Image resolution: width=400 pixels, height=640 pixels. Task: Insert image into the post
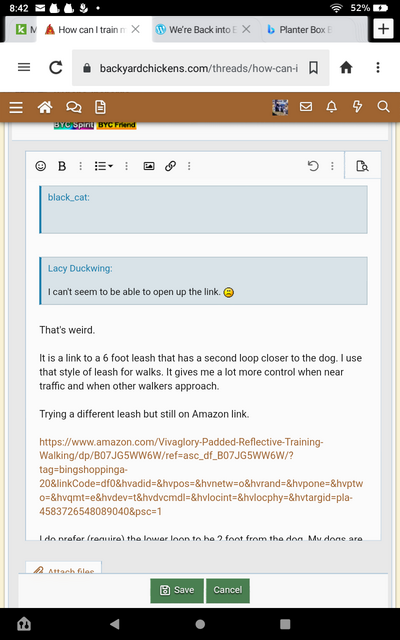point(149,166)
